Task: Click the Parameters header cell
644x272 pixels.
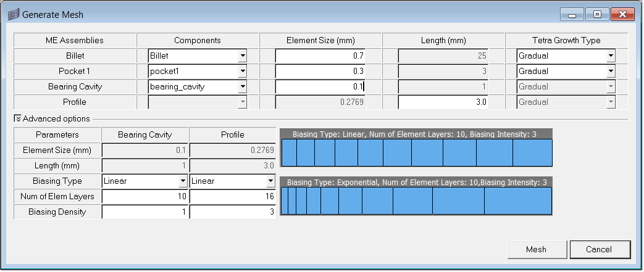Action: pos(57,134)
